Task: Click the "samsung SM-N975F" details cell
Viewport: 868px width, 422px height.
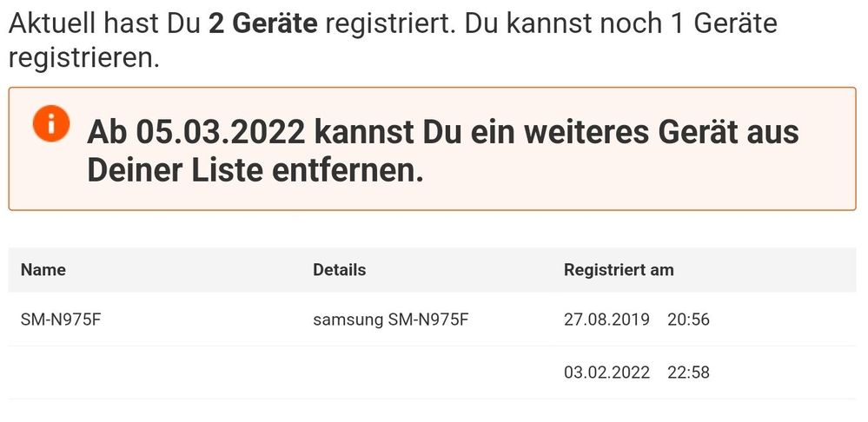Action: (x=391, y=320)
